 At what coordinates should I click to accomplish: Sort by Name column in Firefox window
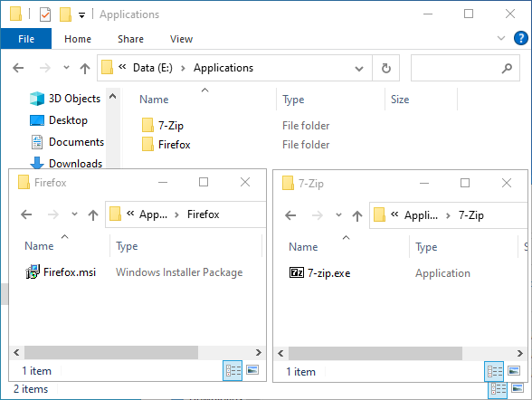coord(39,246)
